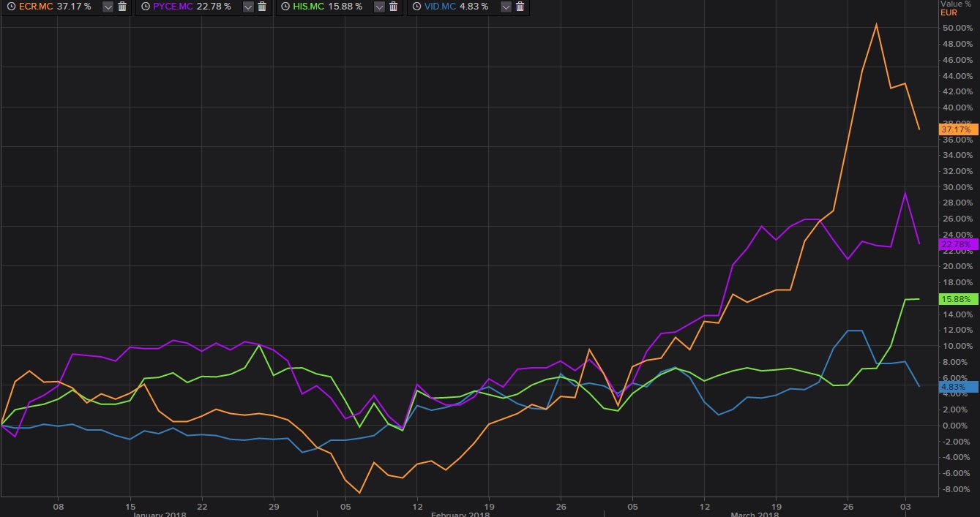Screen dimensions: 980x517
Task: Delete the ECR.MC series with its trash icon
Action: [x=122, y=7]
